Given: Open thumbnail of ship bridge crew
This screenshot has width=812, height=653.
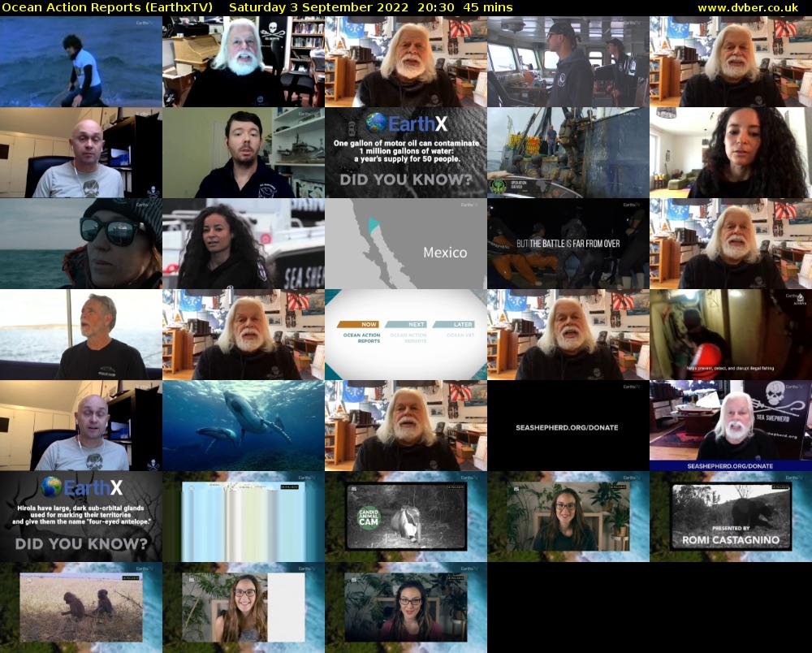Looking at the screenshot, I should pyautogui.click(x=568, y=62).
